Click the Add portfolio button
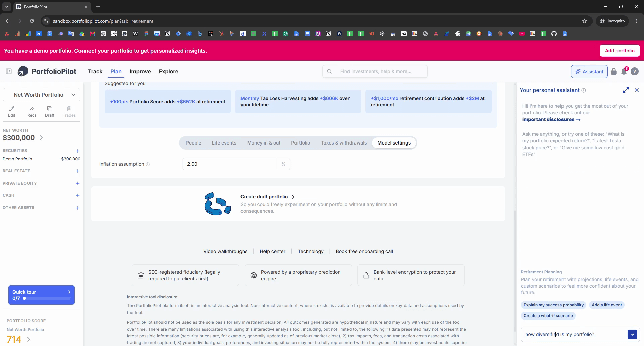Image resolution: width=644 pixels, height=346 pixels. [x=620, y=51]
